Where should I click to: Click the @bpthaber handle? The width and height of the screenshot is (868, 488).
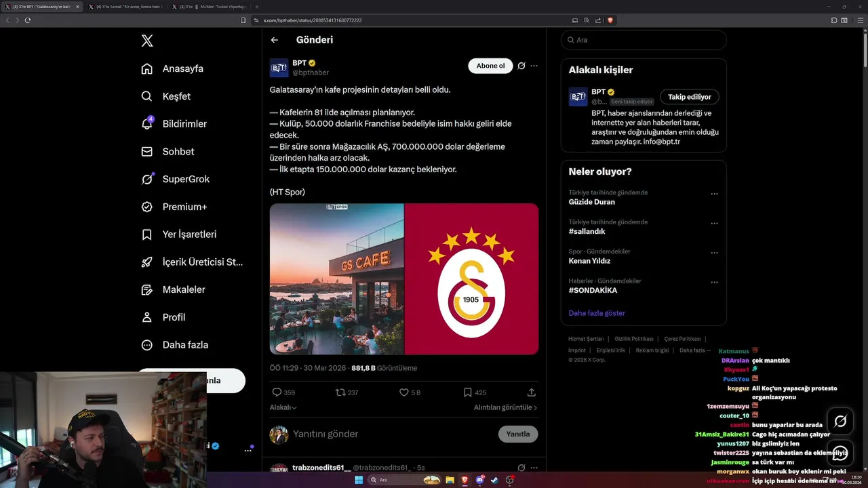[311, 73]
